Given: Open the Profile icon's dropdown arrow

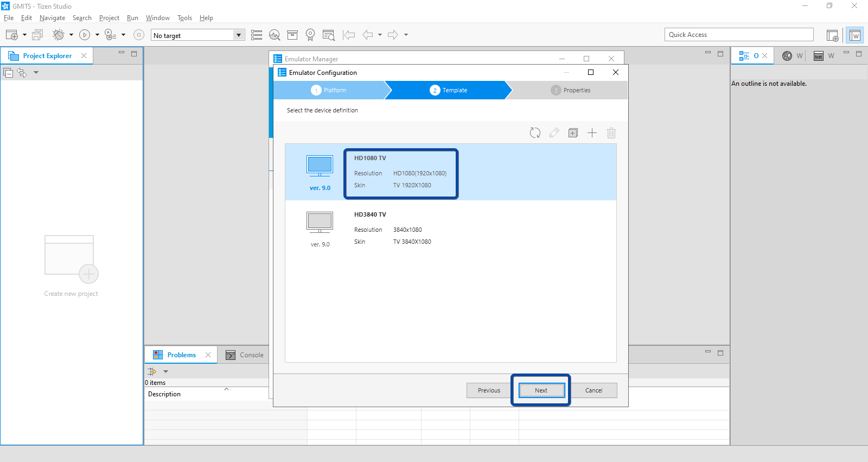Looking at the screenshot, I should 123,35.
